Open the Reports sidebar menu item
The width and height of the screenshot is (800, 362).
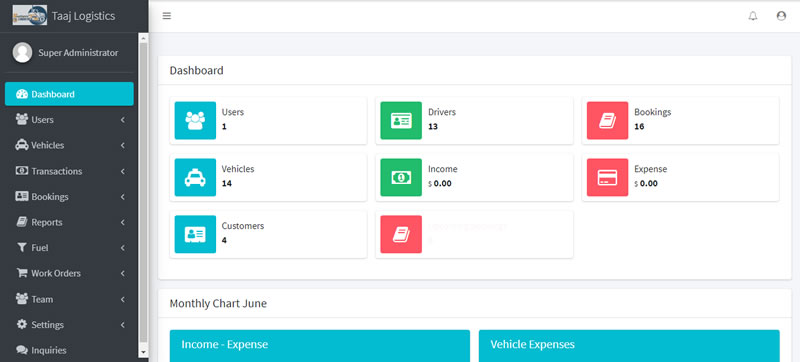(69, 222)
